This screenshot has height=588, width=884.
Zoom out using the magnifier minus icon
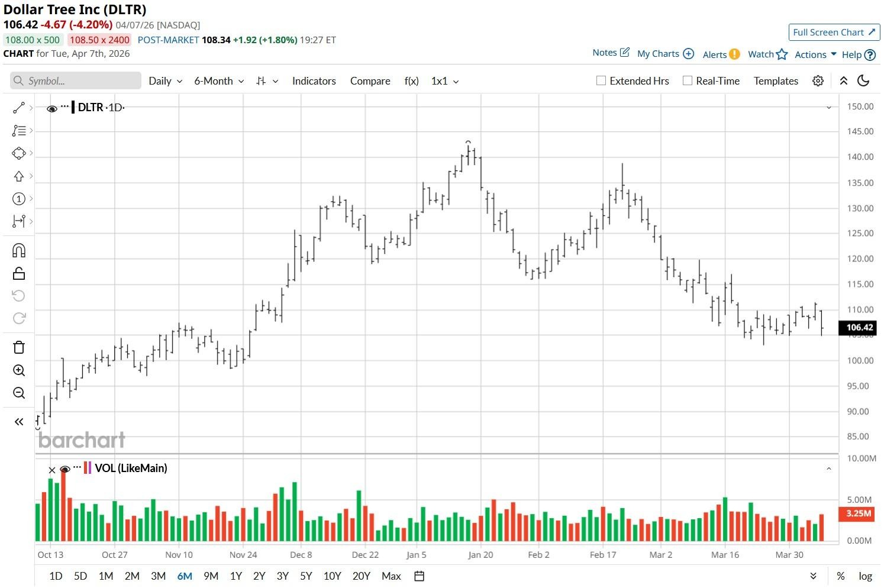coord(19,393)
